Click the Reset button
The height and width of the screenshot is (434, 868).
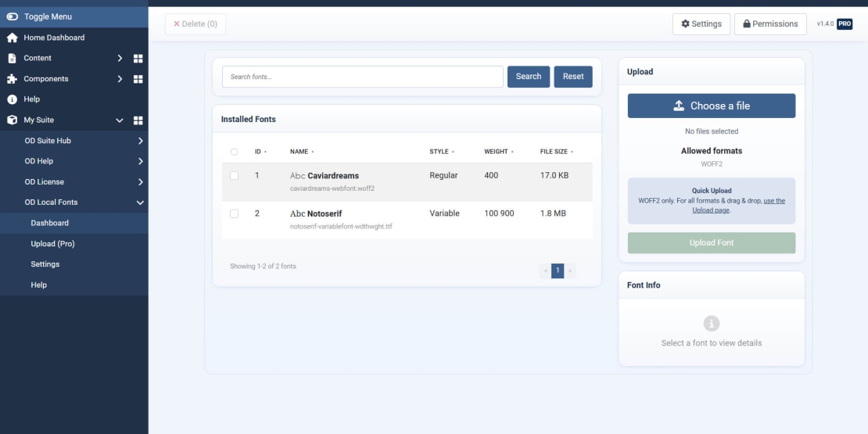[x=573, y=77]
